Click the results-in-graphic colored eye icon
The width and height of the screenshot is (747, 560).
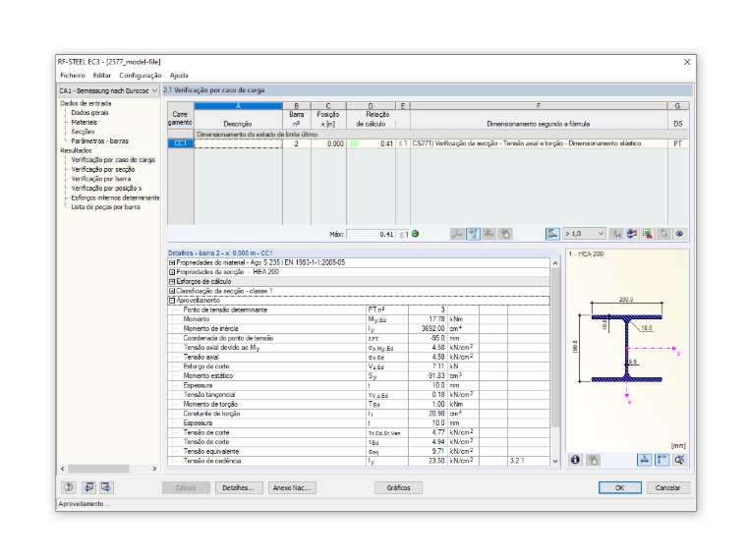(x=632, y=234)
